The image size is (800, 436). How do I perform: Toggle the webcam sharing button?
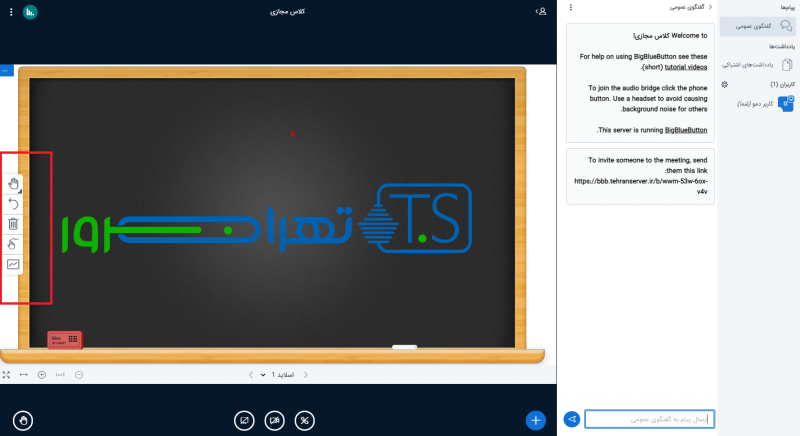275,420
